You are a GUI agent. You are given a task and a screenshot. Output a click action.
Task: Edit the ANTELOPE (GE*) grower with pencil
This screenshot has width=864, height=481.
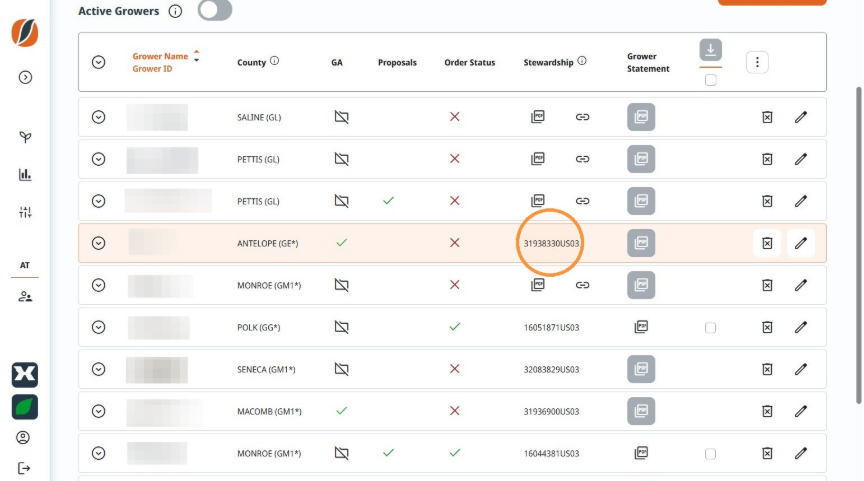point(801,243)
